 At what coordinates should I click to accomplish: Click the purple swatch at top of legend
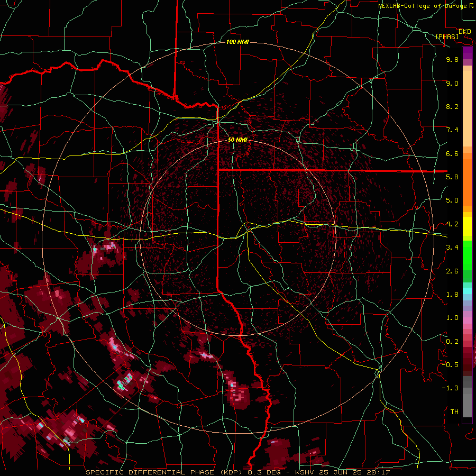coord(467,53)
